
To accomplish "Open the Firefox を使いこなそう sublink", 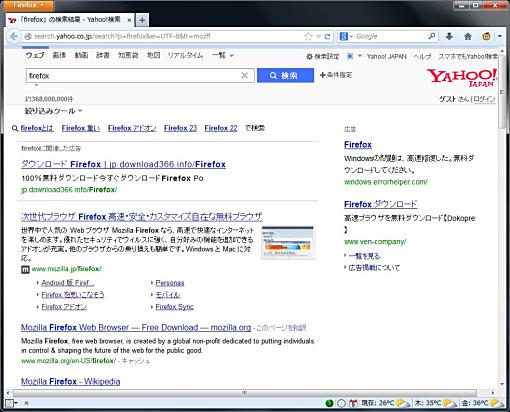I will [73, 295].
